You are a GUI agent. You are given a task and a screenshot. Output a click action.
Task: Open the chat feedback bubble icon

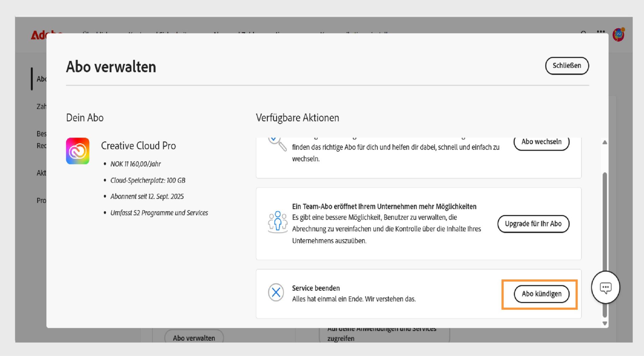(605, 287)
